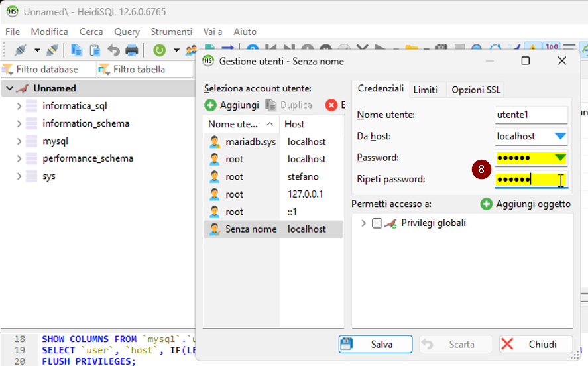Open the Aiuto menu
This screenshot has width=588, height=366.
click(245, 32)
